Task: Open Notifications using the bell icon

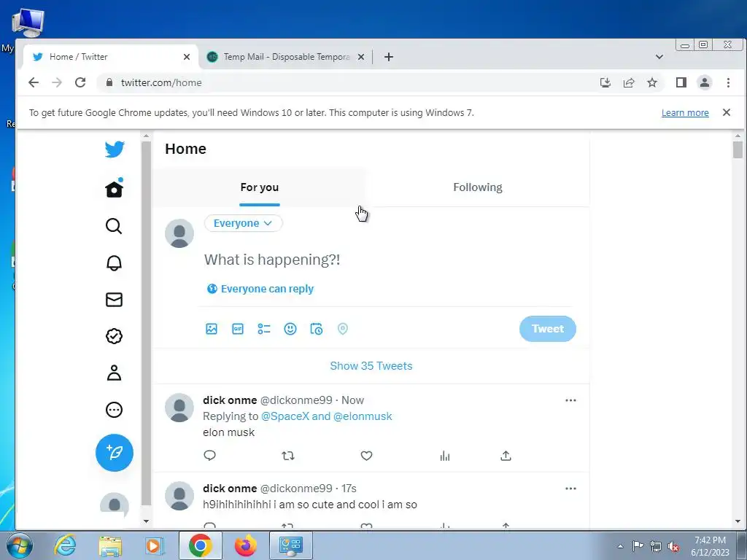Action: coord(114,262)
